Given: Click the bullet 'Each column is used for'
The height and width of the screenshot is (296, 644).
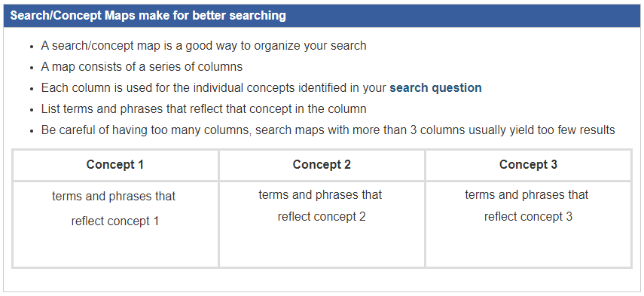Looking at the screenshot, I should click(261, 88).
